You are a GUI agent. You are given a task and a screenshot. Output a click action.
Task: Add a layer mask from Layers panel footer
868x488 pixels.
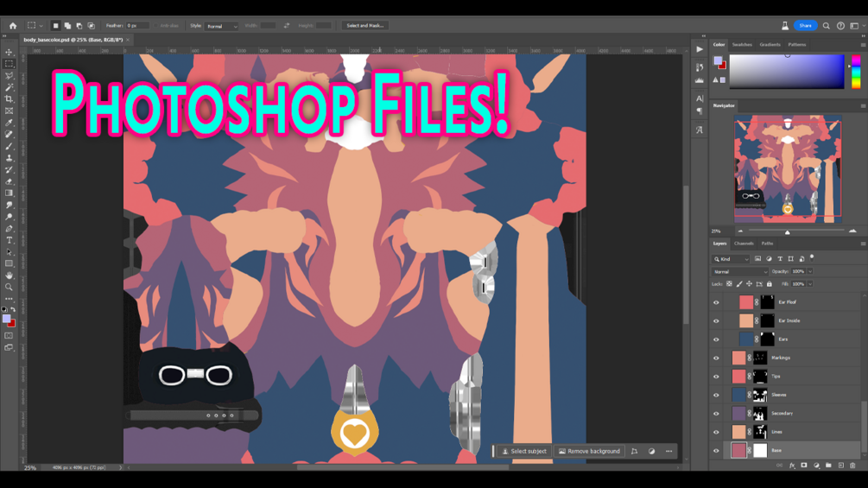pos(804,466)
